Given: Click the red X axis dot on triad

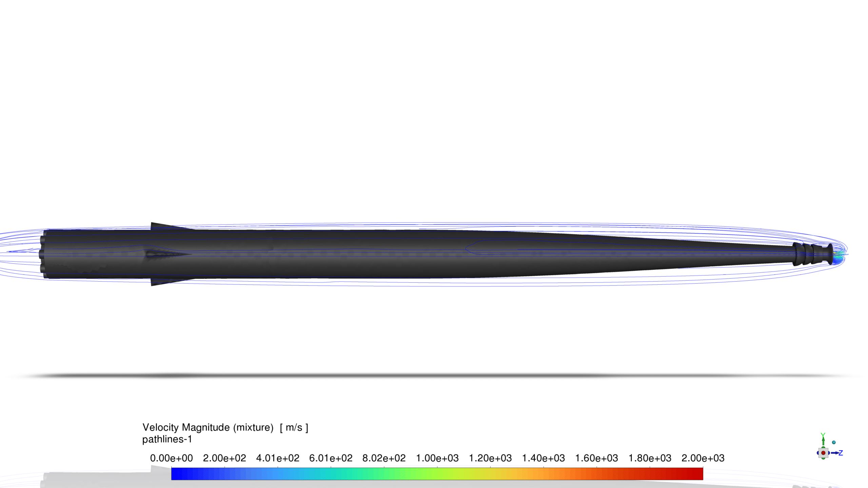Looking at the screenshot, I should (823, 453).
